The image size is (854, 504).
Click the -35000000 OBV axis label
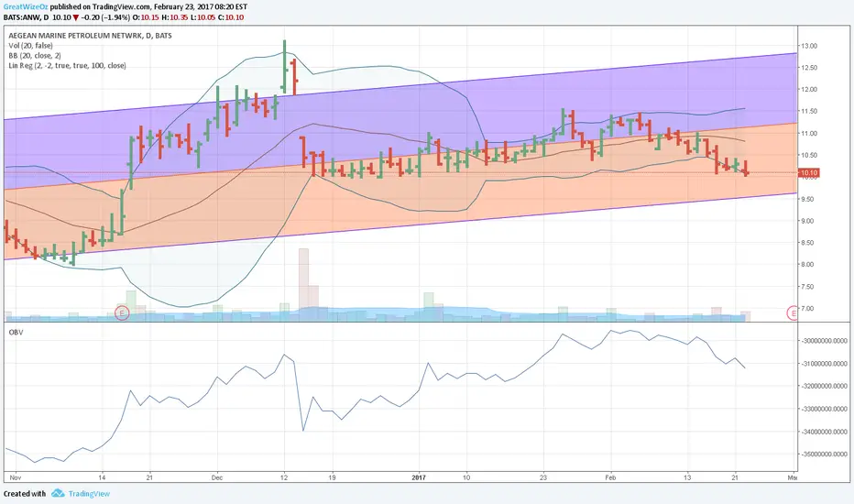click(825, 454)
